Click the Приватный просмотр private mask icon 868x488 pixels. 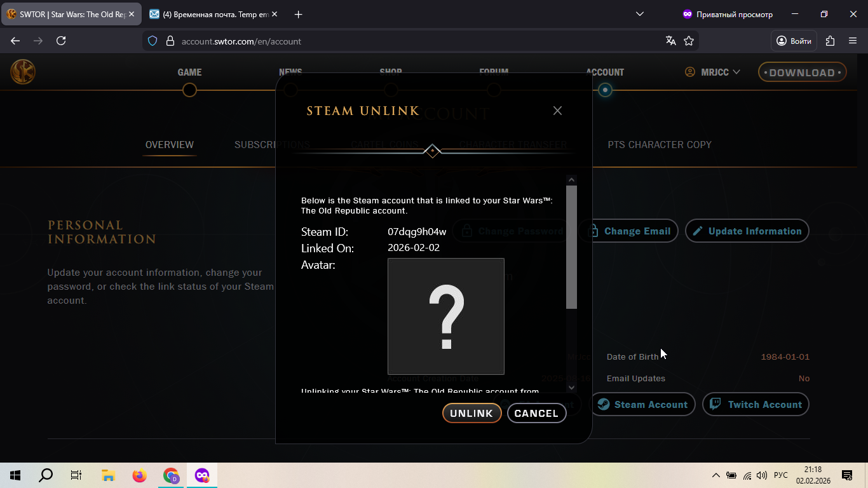(x=687, y=14)
